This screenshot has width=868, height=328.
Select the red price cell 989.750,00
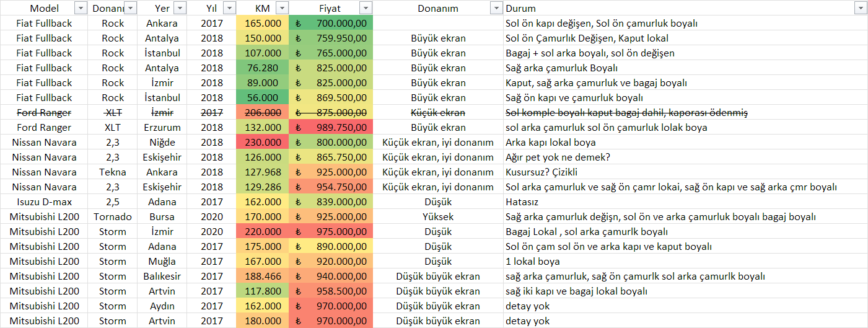click(x=331, y=127)
